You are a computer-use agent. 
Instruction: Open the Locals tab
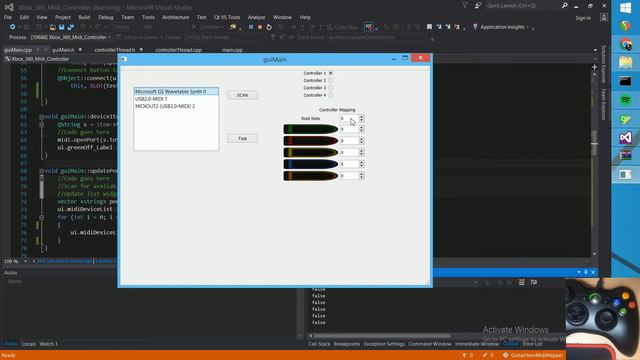click(29, 344)
